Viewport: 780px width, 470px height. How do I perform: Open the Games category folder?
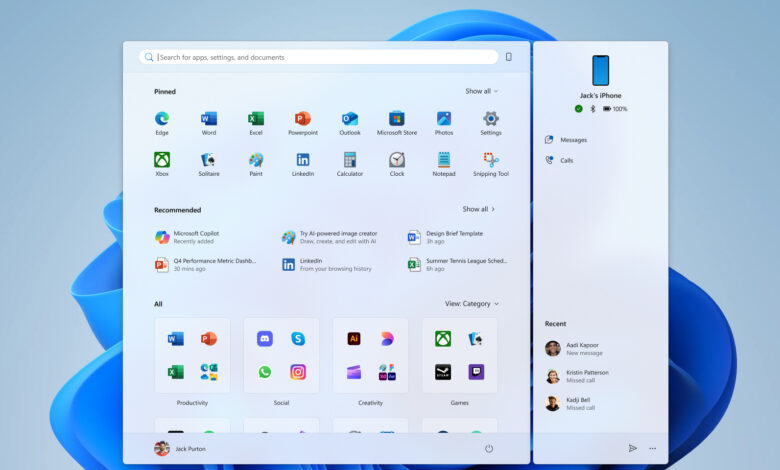pyautogui.click(x=460, y=356)
